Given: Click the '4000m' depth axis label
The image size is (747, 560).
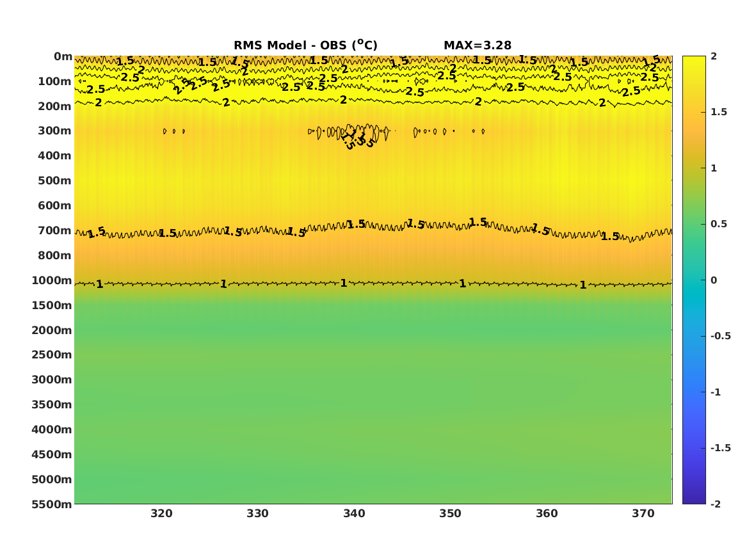Looking at the screenshot, I should pos(52,429).
